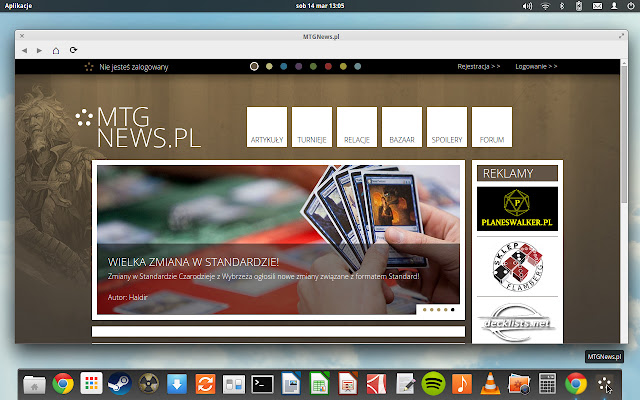The height and width of the screenshot is (400, 640).
Task: Launch the Chrome icon next to the Files folder
Action: [63, 384]
